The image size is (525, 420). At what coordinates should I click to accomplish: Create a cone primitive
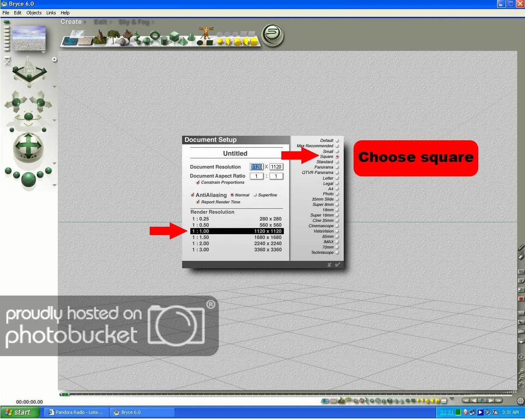(x=192, y=37)
